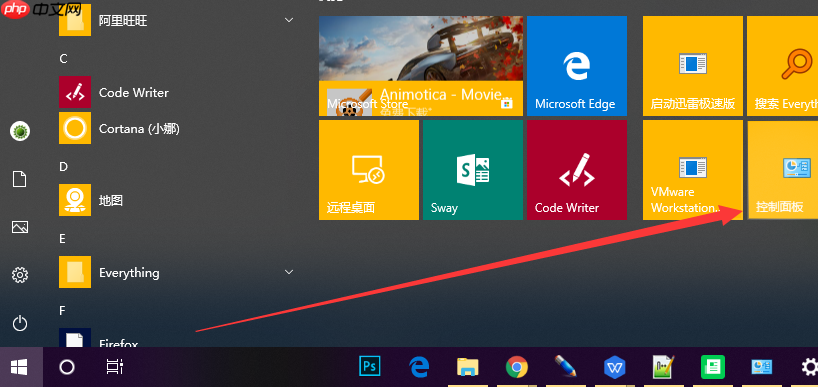818x387 pixels.
Task: Jump via the letter E header
Action: click(x=63, y=238)
